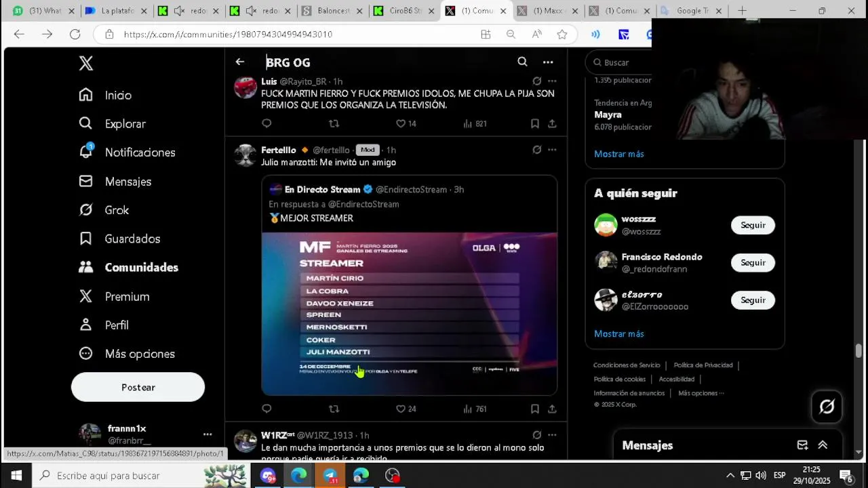Click the X logo in sidebar
The width and height of the screenshot is (868, 488).
85,63
